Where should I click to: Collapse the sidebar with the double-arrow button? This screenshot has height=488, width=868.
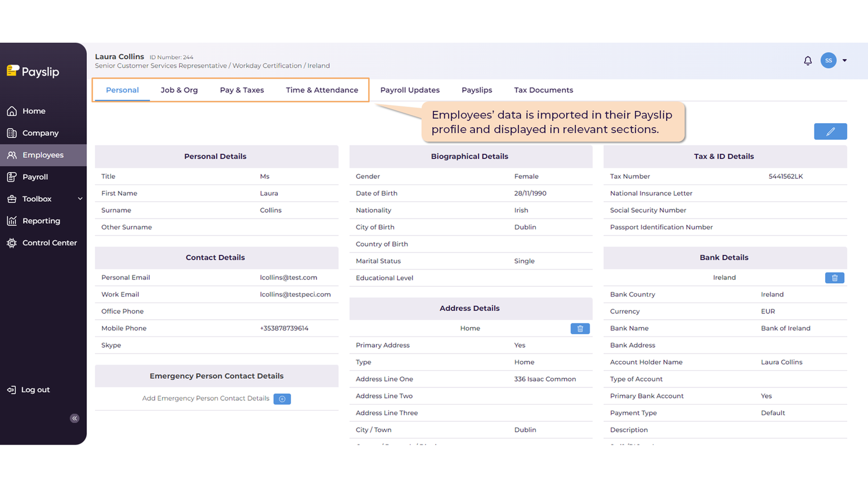[74, 417]
